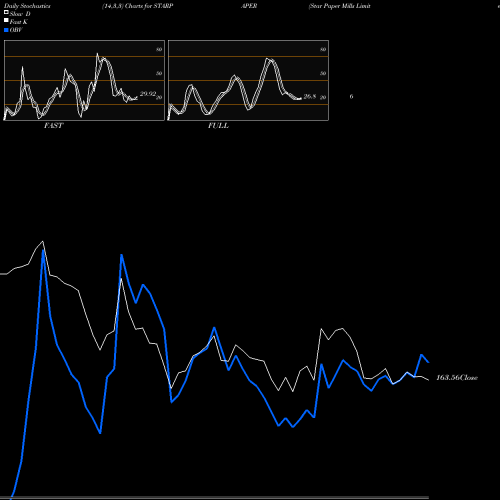Viewport: 500px width, 500px height.
Task: Click the 50 axis label in FULL chart
Action: click(x=323, y=73)
